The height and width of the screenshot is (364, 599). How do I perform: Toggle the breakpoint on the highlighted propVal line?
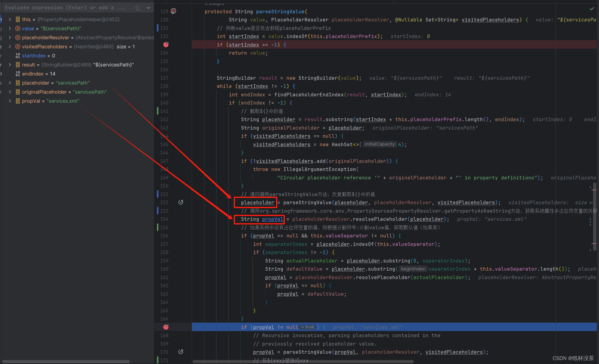[166, 327]
